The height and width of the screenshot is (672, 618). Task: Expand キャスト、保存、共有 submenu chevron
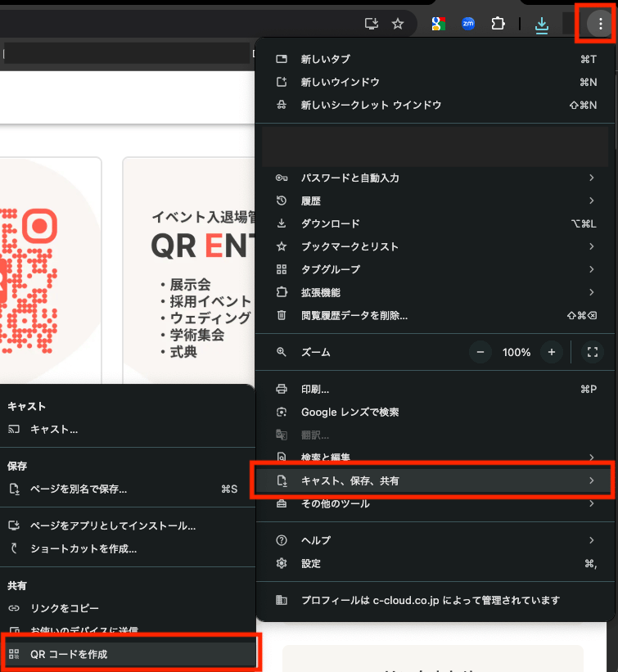pyautogui.click(x=592, y=480)
